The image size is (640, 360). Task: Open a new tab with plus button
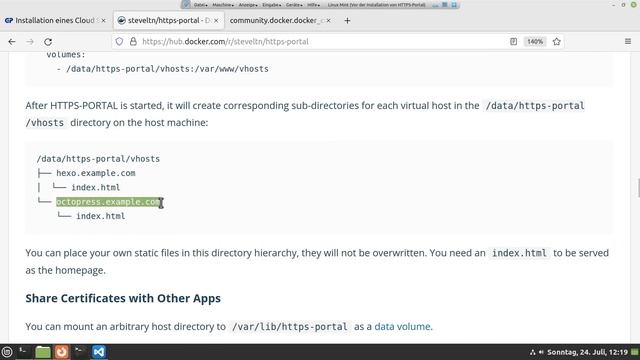[347, 20]
